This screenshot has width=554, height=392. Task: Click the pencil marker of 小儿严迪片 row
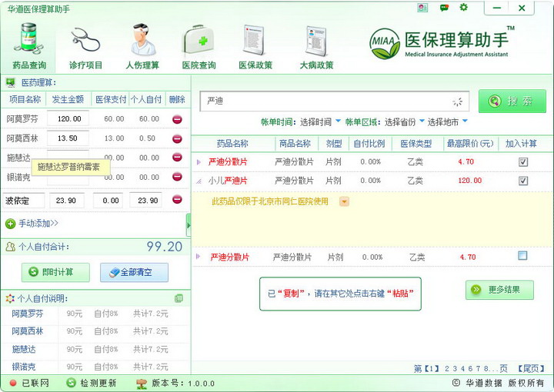point(199,181)
